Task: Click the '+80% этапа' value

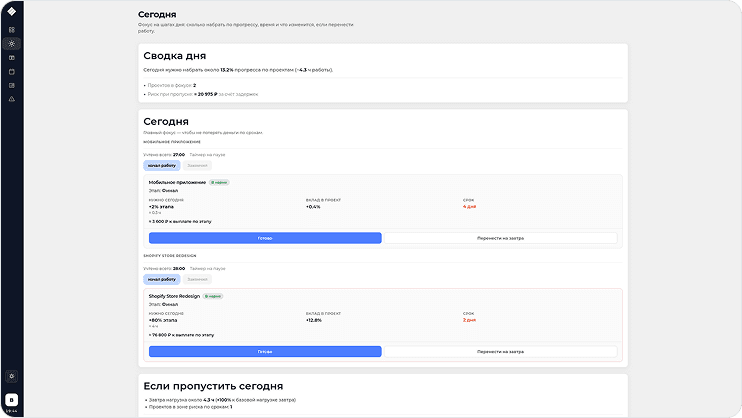Action: [163, 320]
